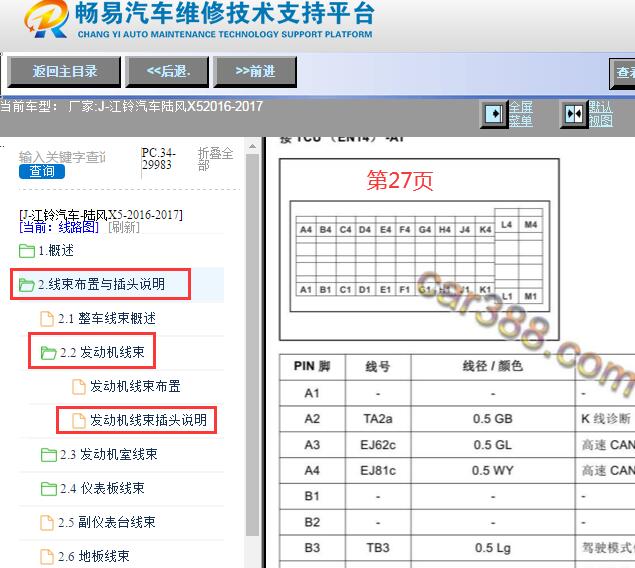Open the 2.1 整车线束概述 document
This screenshot has width=635, height=568.
pyautogui.click(x=107, y=319)
